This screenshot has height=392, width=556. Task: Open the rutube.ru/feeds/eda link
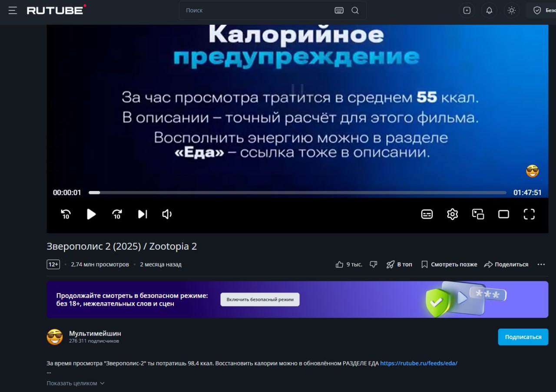(x=419, y=363)
